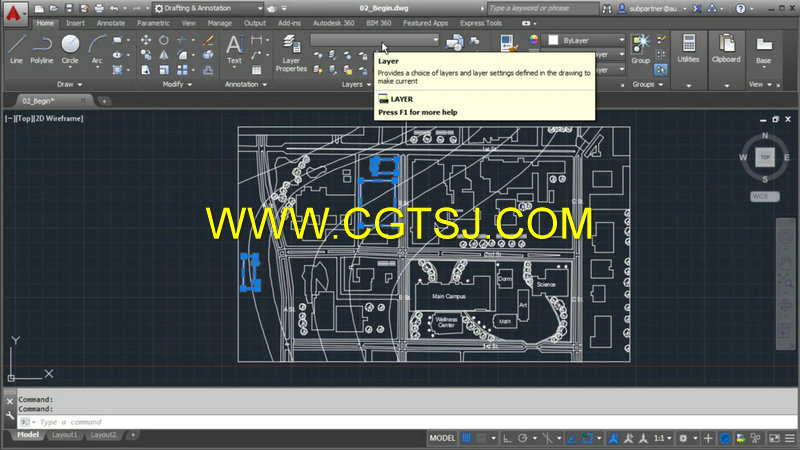
Task: Click the WCS coordinate system button
Action: pos(764,196)
